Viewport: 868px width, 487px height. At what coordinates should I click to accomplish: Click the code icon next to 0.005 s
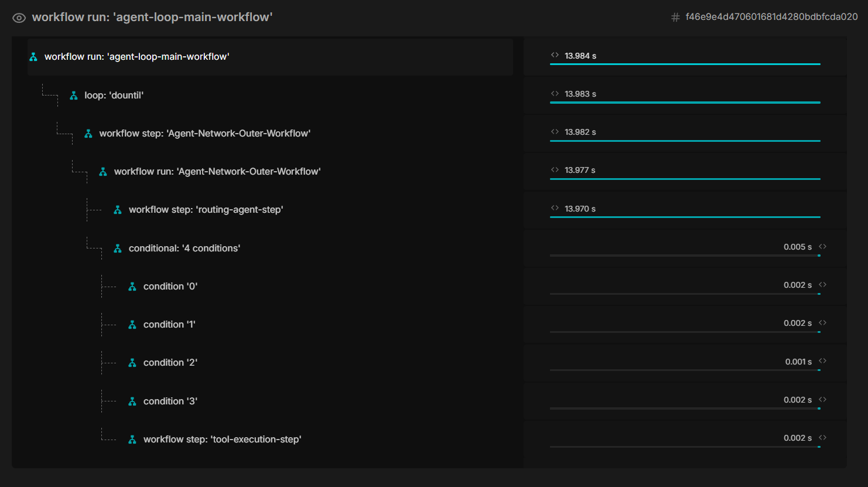pyautogui.click(x=823, y=247)
